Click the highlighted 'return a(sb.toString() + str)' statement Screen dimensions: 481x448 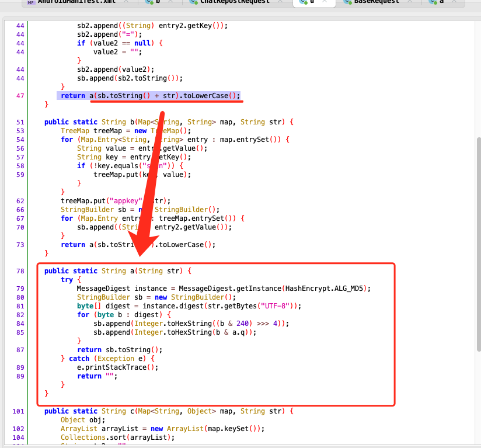148,96
